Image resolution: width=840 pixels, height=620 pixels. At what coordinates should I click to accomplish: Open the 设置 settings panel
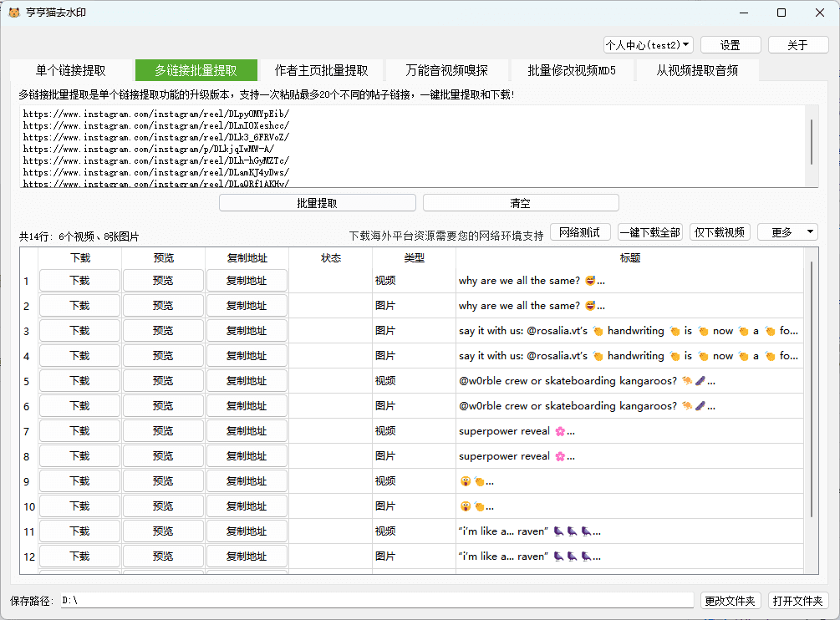click(x=731, y=44)
